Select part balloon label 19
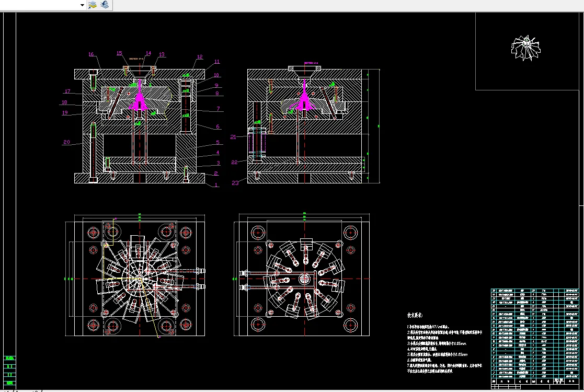Viewport: 584px width, 392px height. click(65, 113)
